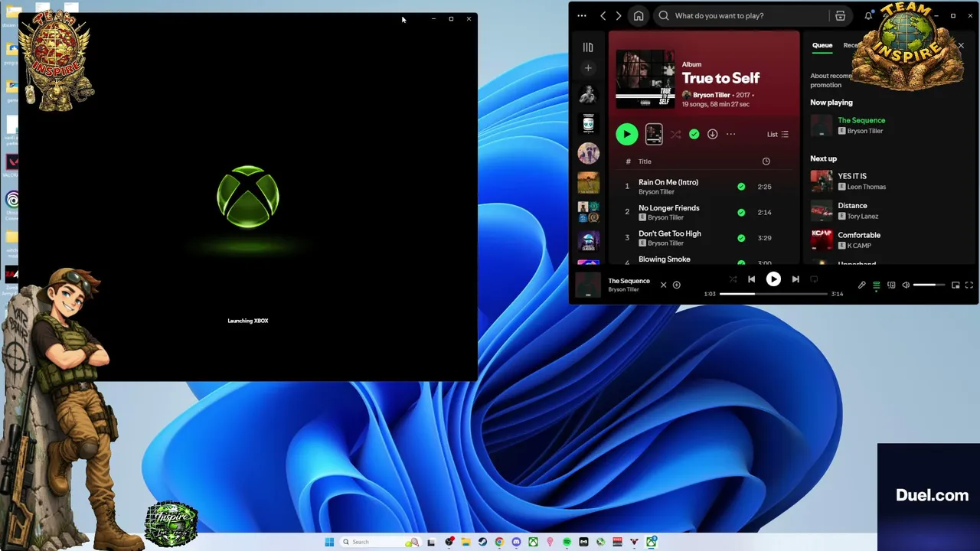
Task: Expand Your Library in Spotify sidebar
Action: tap(588, 47)
